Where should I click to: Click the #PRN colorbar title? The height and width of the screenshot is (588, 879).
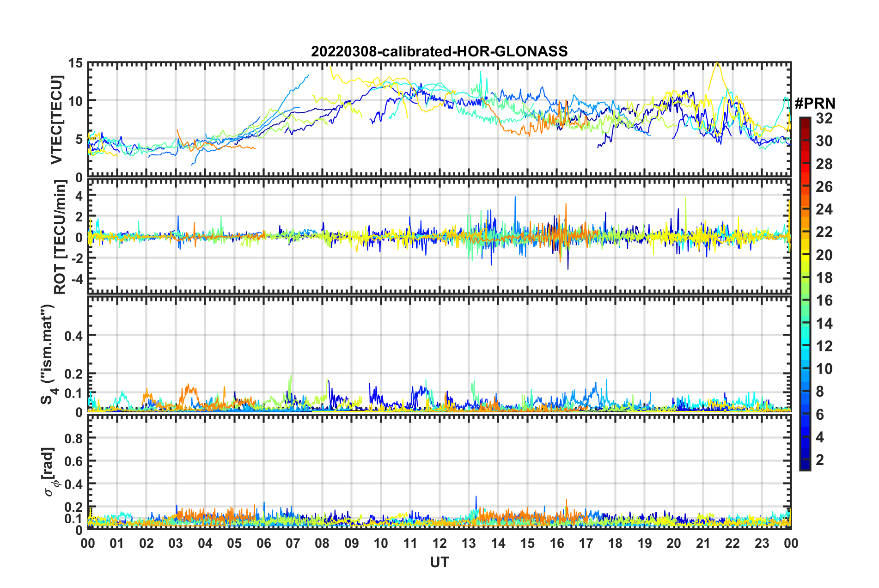click(x=815, y=104)
